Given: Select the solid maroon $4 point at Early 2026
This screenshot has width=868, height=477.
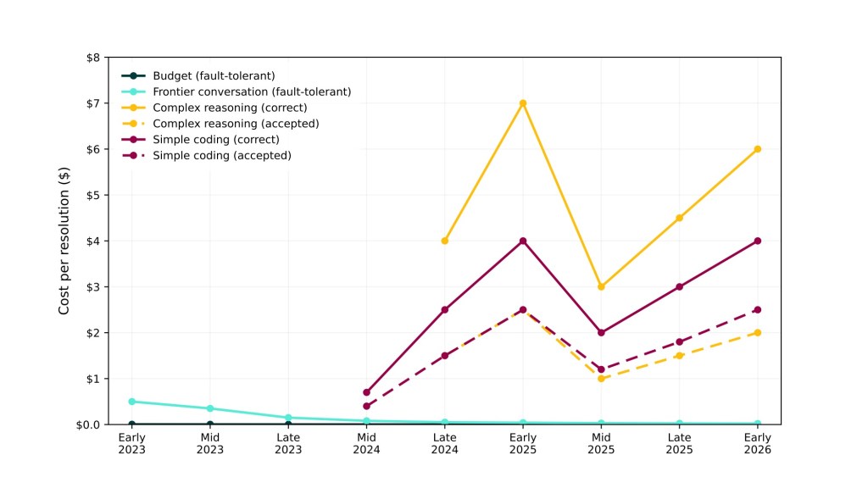Looking at the screenshot, I should pyautogui.click(x=757, y=241).
